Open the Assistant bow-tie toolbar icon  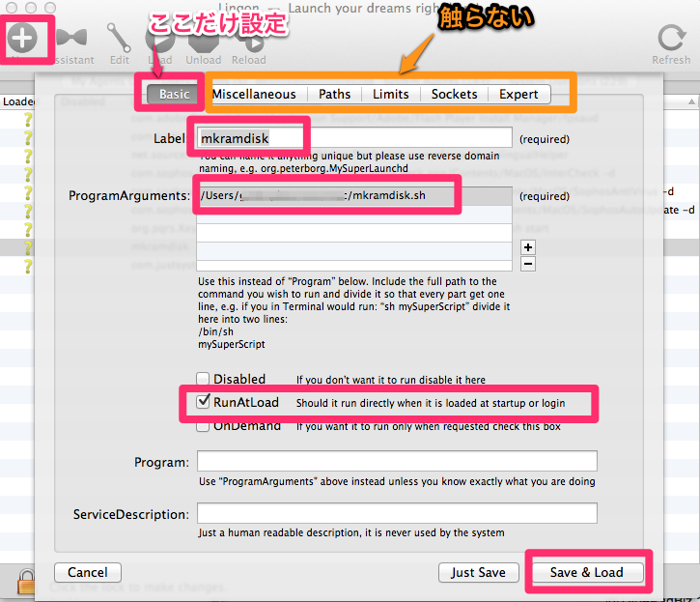point(71,38)
